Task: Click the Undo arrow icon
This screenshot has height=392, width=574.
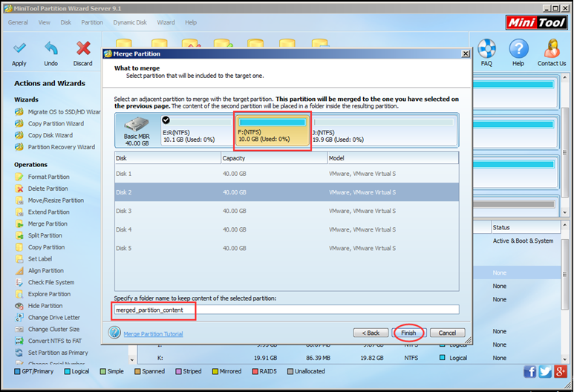Action: pos(51,48)
